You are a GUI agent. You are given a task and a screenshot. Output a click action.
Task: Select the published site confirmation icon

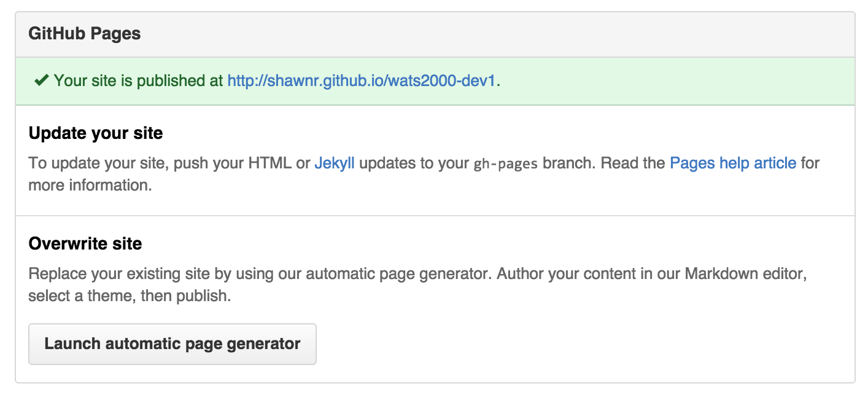(x=42, y=79)
